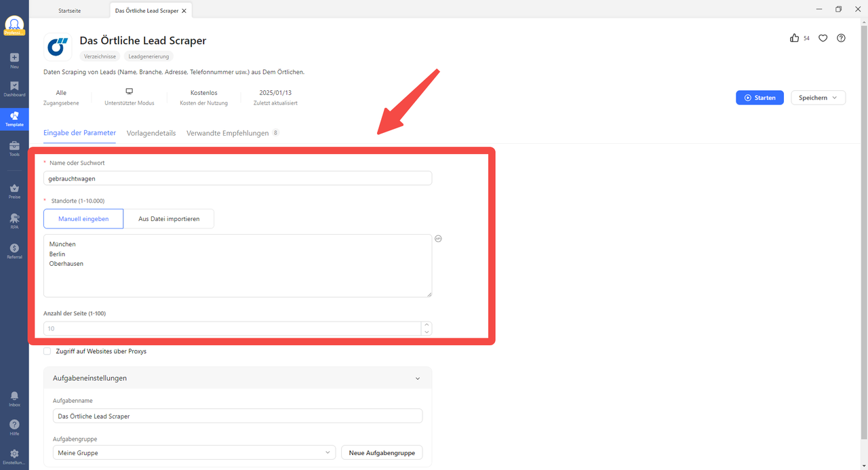Enable Zugriff auf Websites über Proxys
Image resolution: width=868 pixels, height=470 pixels.
47,351
